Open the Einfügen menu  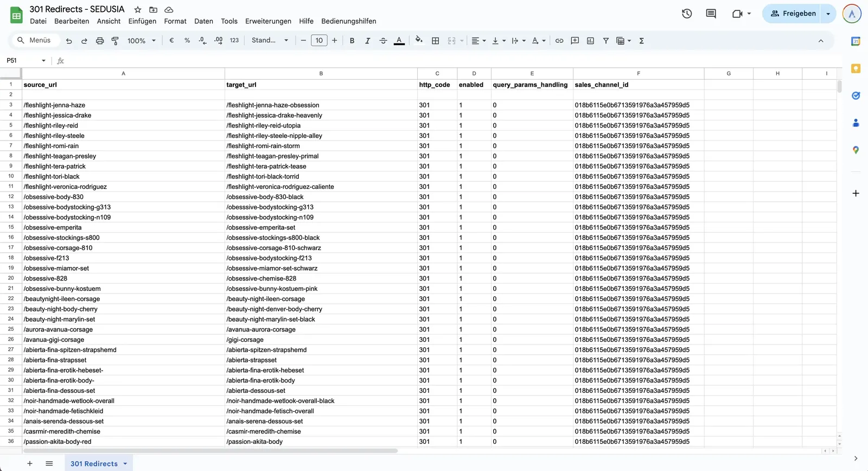(142, 21)
